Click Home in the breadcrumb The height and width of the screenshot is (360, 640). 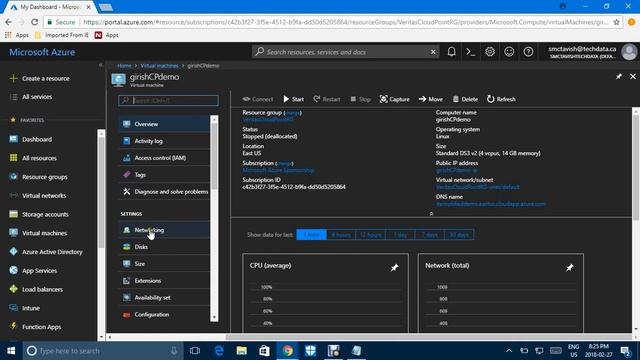(124, 66)
